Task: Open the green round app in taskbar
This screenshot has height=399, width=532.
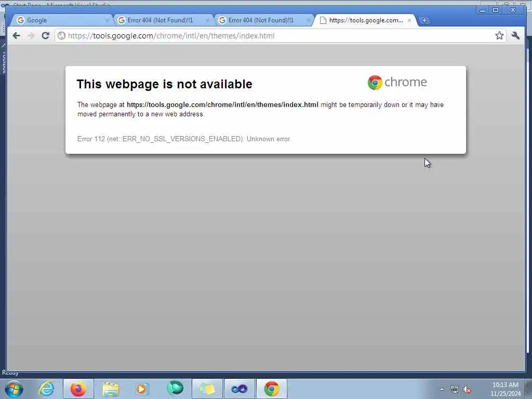Action: 175,389
